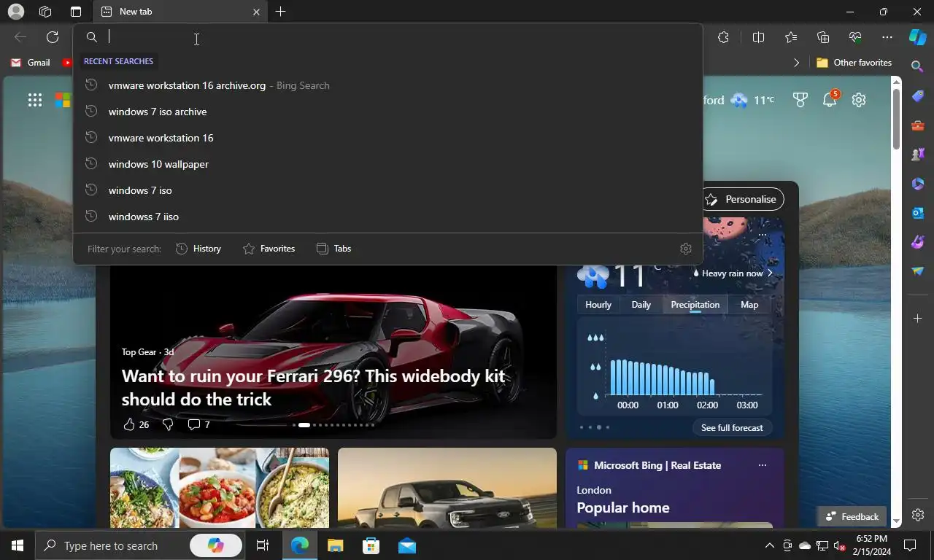Filter search by History
Screen dimensions: 934x560
(x=198, y=249)
